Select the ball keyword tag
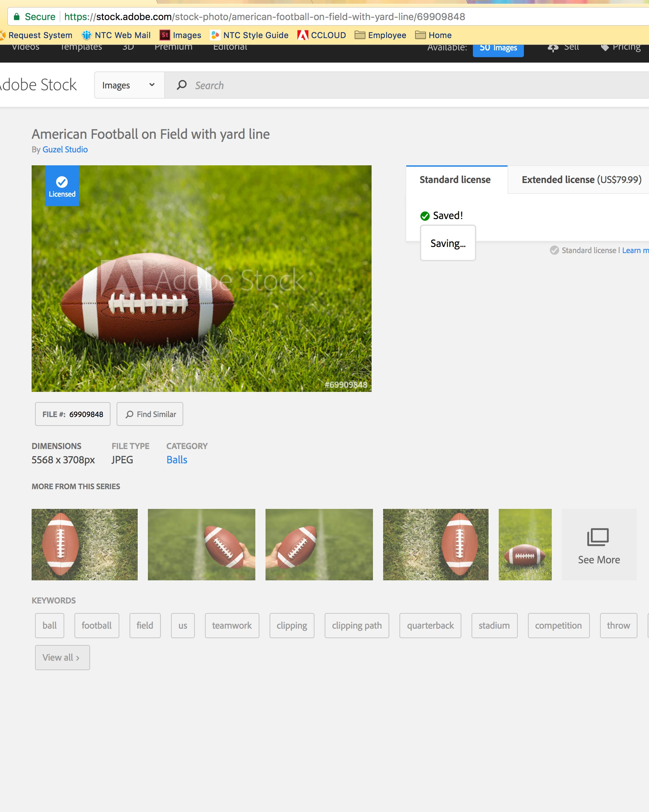This screenshot has width=649, height=812. (x=50, y=625)
